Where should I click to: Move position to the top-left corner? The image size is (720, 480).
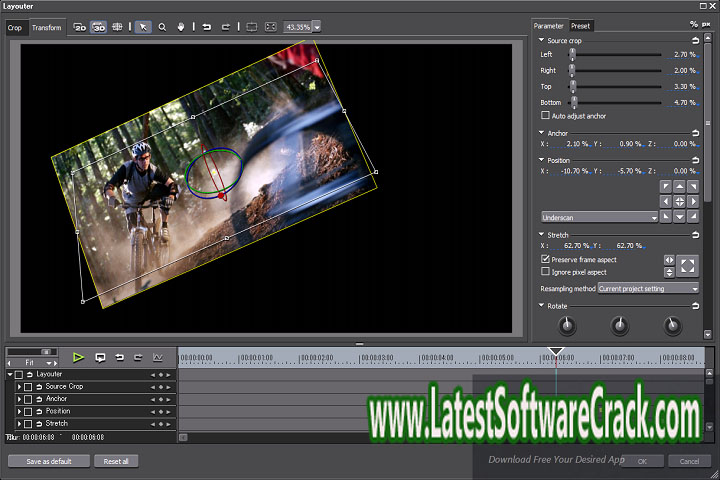point(666,186)
